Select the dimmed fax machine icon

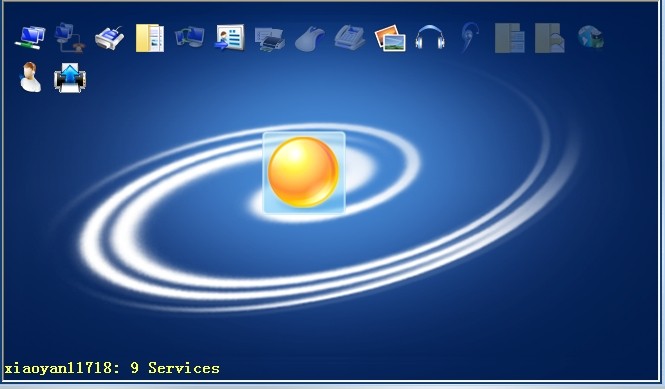pos(350,38)
